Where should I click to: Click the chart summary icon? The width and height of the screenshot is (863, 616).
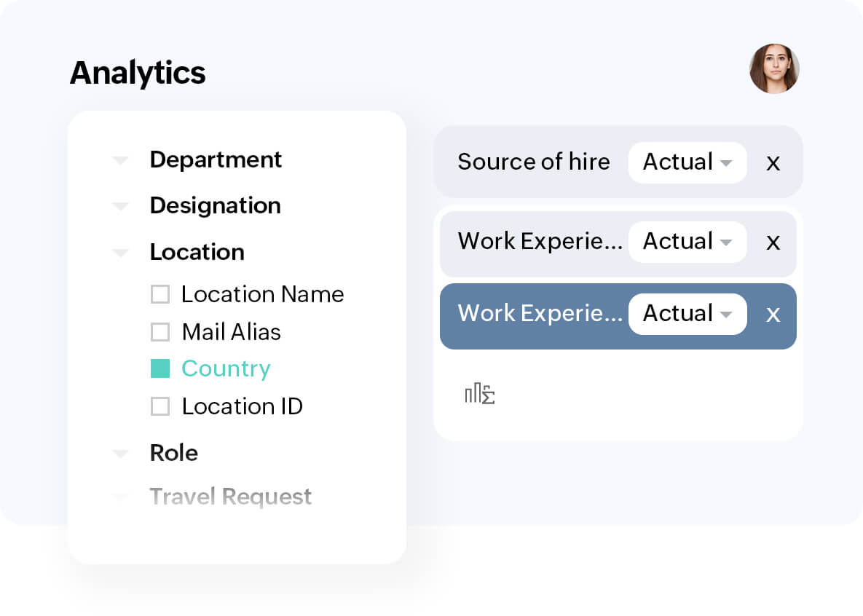pyautogui.click(x=480, y=395)
